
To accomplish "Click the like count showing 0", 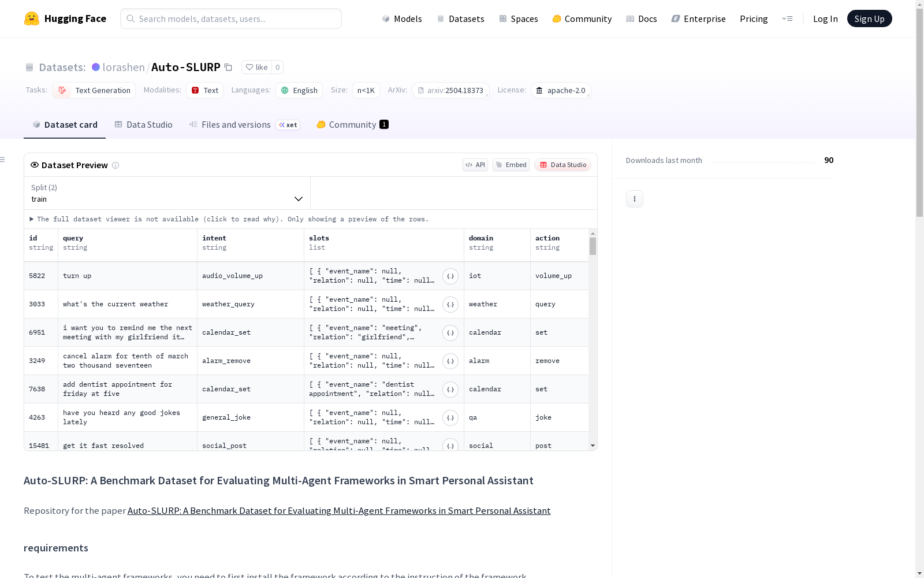I will [x=278, y=67].
